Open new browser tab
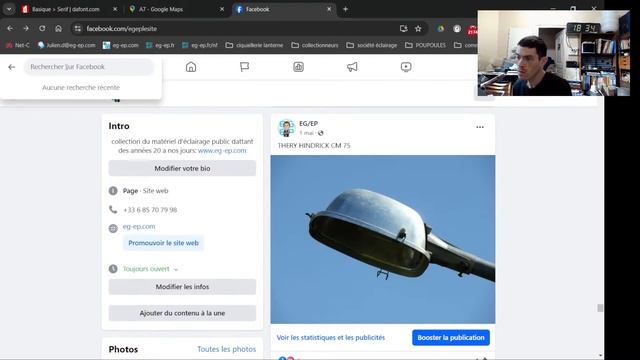640x360 pixels. coord(345,9)
